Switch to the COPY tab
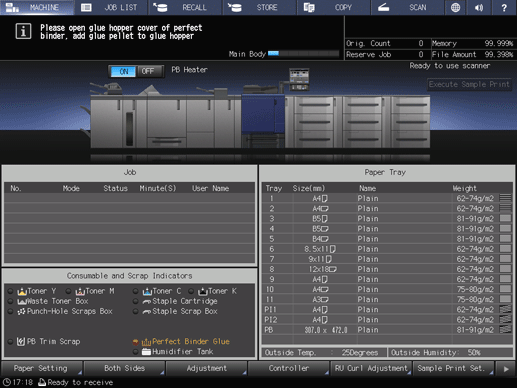This screenshot has width=517, height=388. point(334,7)
